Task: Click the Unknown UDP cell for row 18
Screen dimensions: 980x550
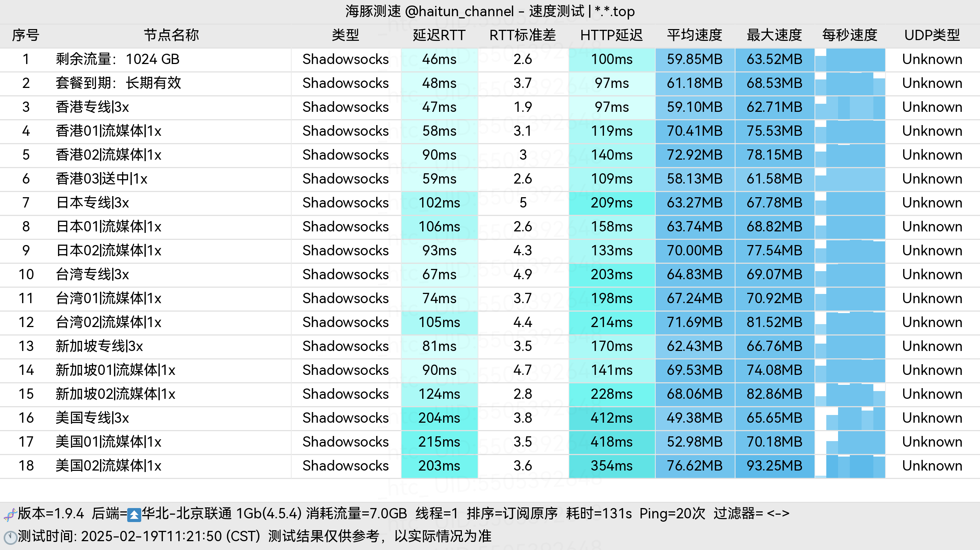Action: [932, 465]
